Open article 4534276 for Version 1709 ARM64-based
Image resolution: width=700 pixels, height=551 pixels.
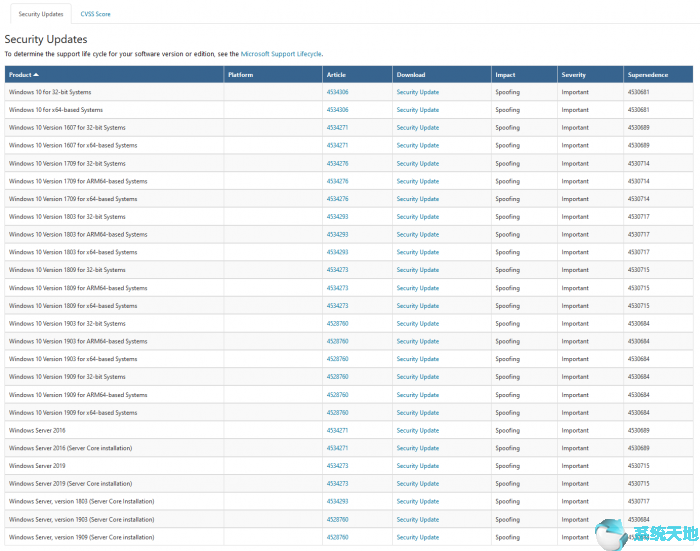(x=337, y=181)
